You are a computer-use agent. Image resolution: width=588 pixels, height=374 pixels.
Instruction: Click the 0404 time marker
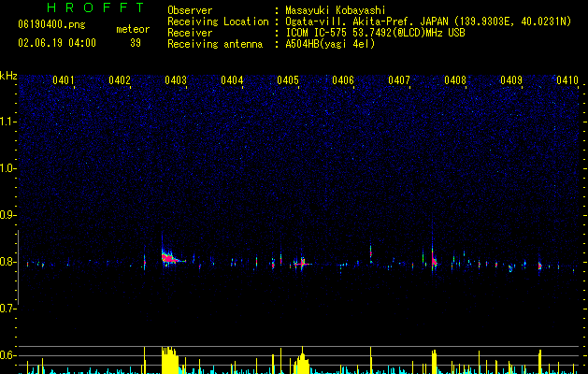click(x=232, y=80)
